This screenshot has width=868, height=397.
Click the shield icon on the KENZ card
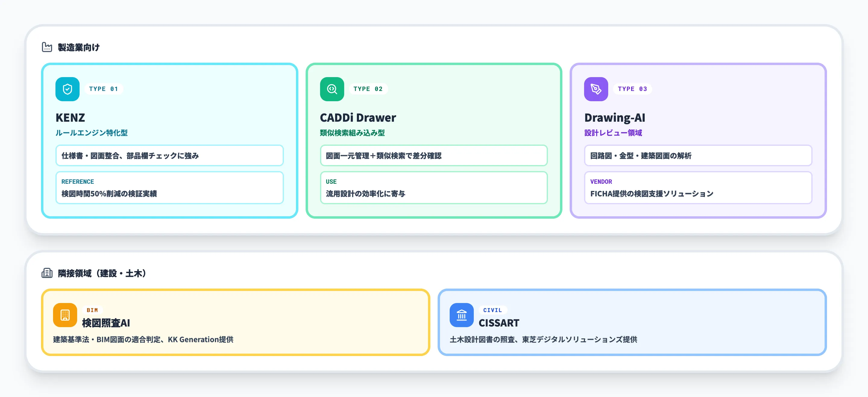click(x=67, y=89)
